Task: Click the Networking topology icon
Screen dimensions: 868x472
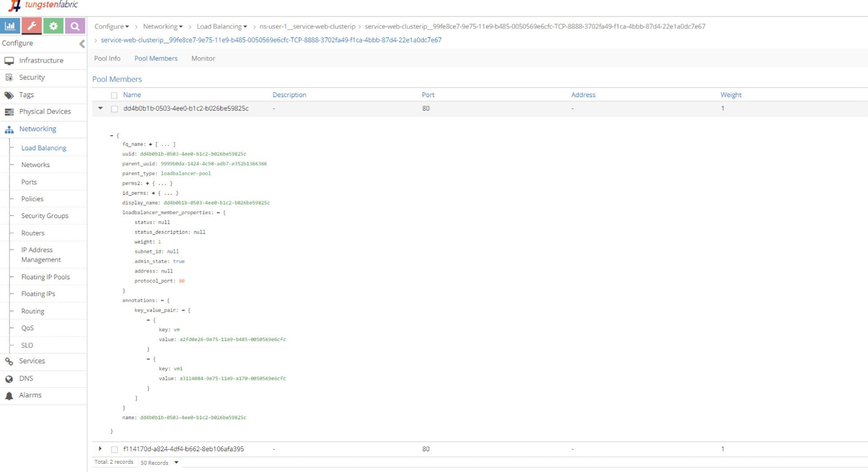Action: coord(9,129)
